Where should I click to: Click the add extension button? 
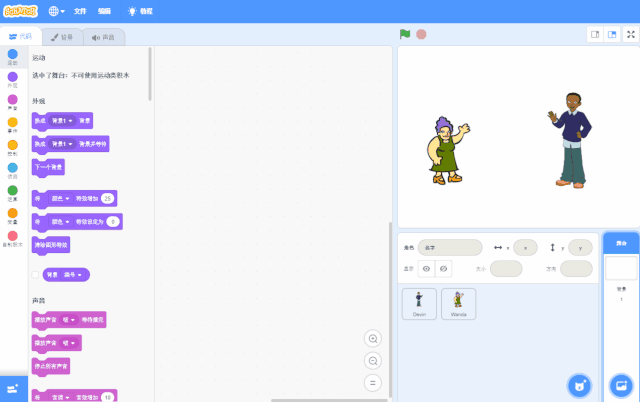13,389
